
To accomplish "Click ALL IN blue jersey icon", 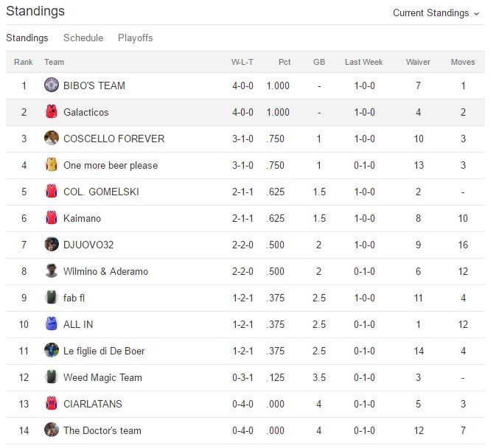I will pyautogui.click(x=52, y=324).
